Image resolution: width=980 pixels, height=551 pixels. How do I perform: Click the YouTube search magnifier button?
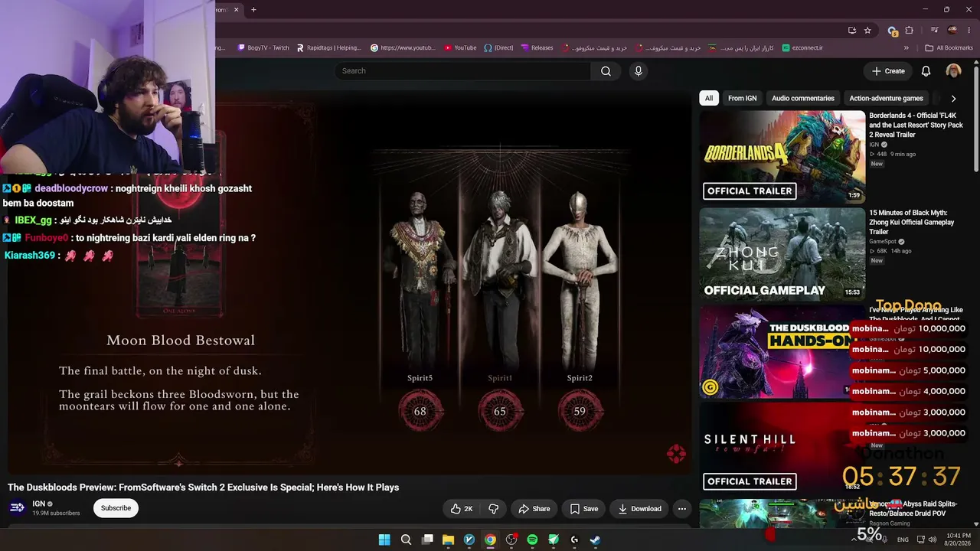(606, 71)
